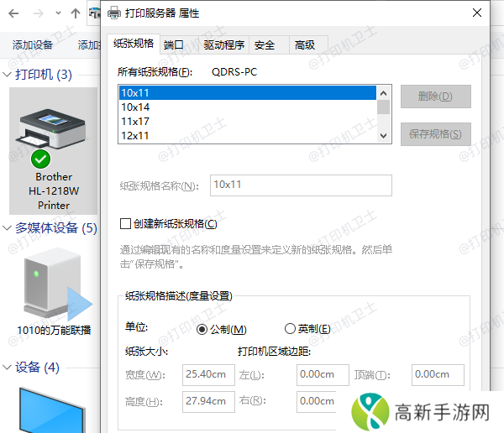The width and height of the screenshot is (504, 433).
Task: Select the Brother HL-1218W Printer icon
Action: (53, 151)
